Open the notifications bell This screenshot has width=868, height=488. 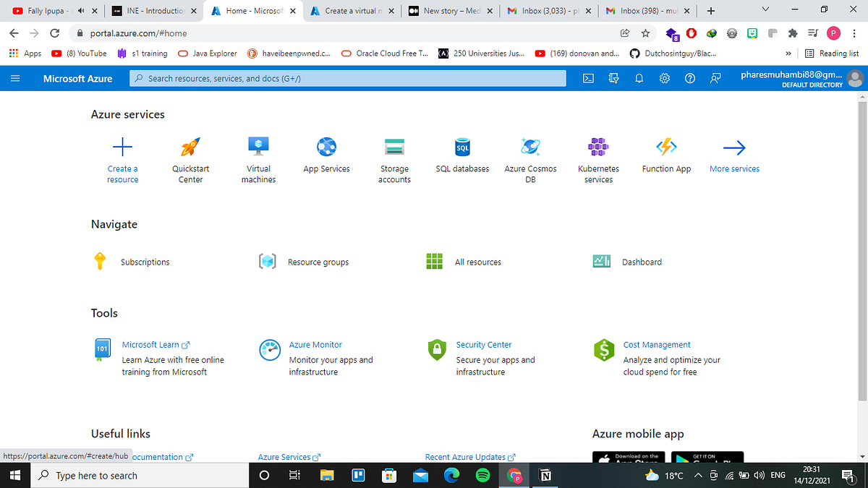(639, 78)
